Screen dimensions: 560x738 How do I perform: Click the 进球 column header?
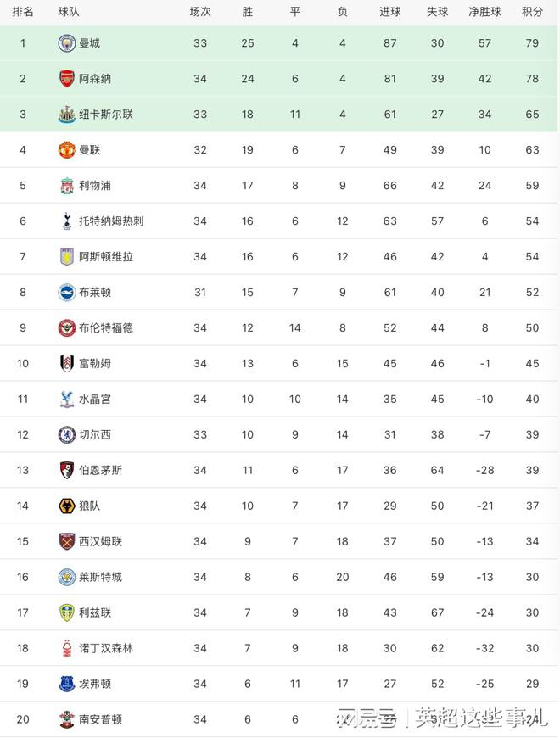coord(389,12)
